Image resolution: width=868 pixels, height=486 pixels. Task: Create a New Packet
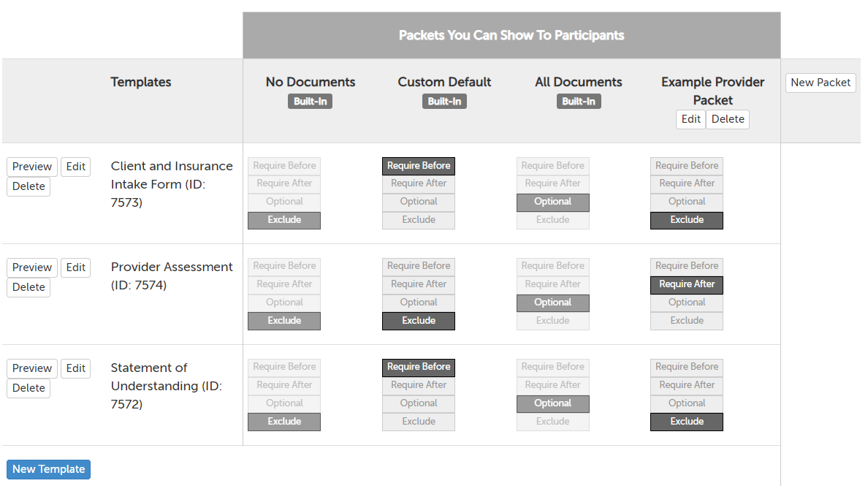tap(820, 83)
